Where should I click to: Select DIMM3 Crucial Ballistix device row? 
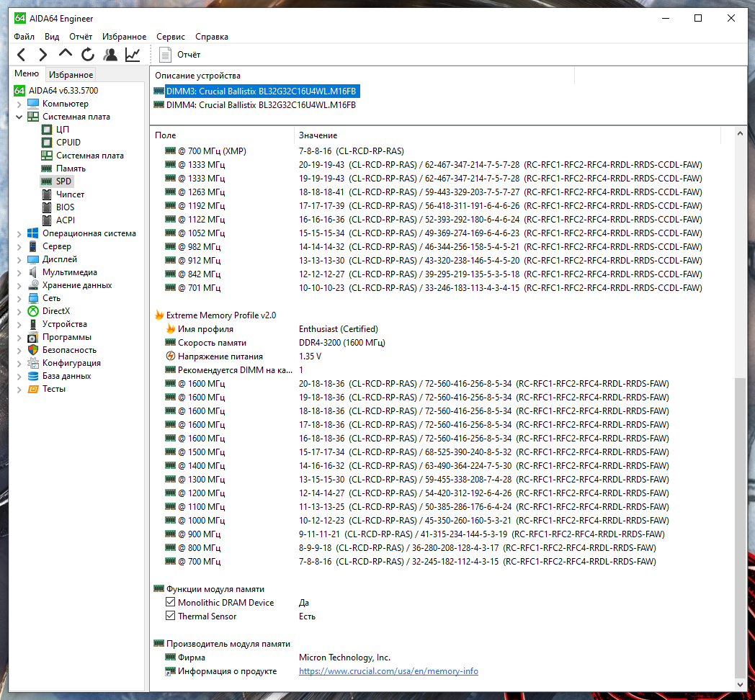(261, 91)
